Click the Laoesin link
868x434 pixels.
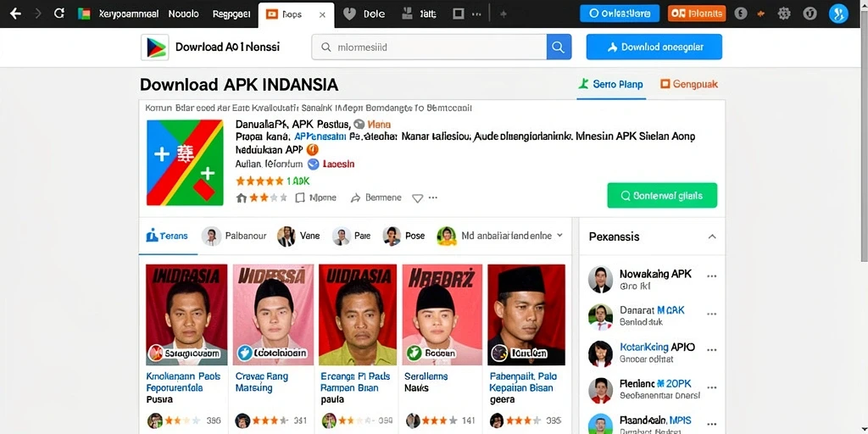[338, 164]
